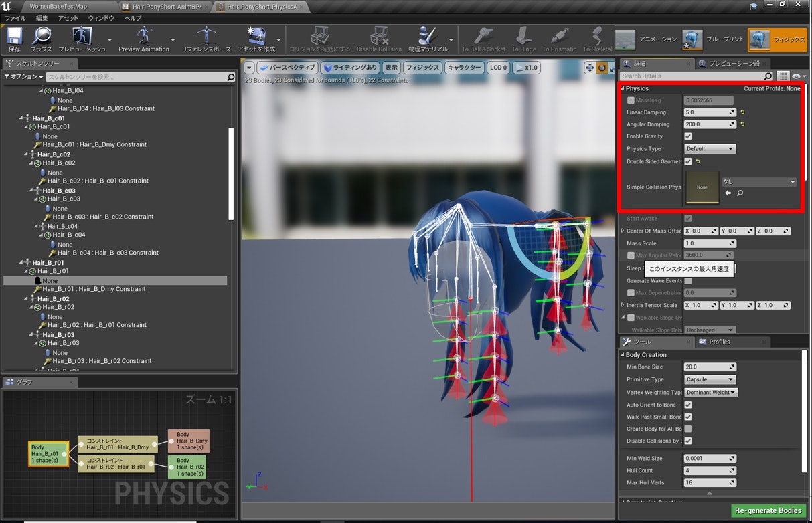Screen dimensions: 812x523
Task: Click the Character (キャラクター) viewport button
Action: (465, 68)
